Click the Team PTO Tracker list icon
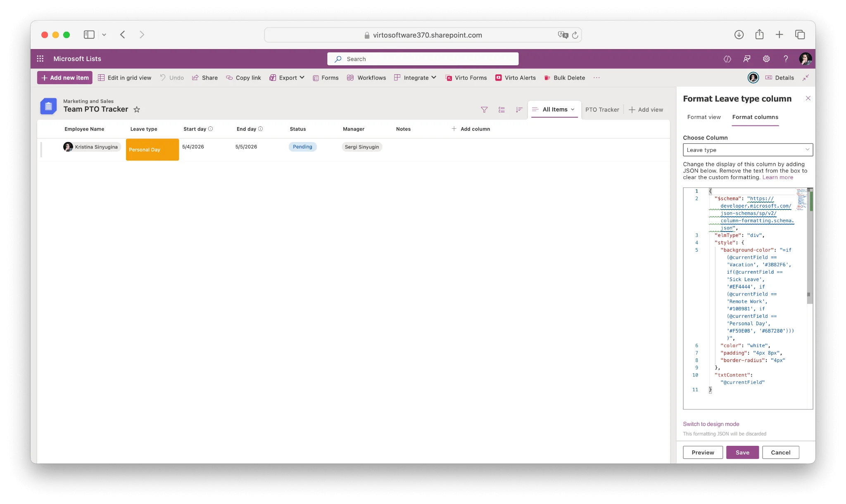The image size is (846, 504). click(48, 106)
